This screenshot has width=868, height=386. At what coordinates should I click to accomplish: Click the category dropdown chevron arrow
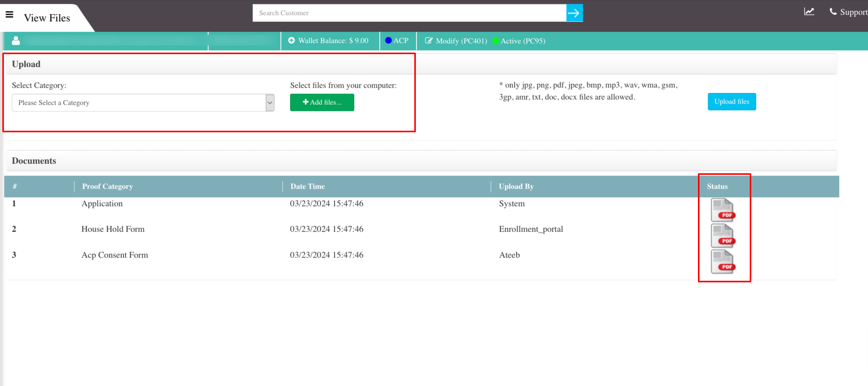pyautogui.click(x=269, y=102)
